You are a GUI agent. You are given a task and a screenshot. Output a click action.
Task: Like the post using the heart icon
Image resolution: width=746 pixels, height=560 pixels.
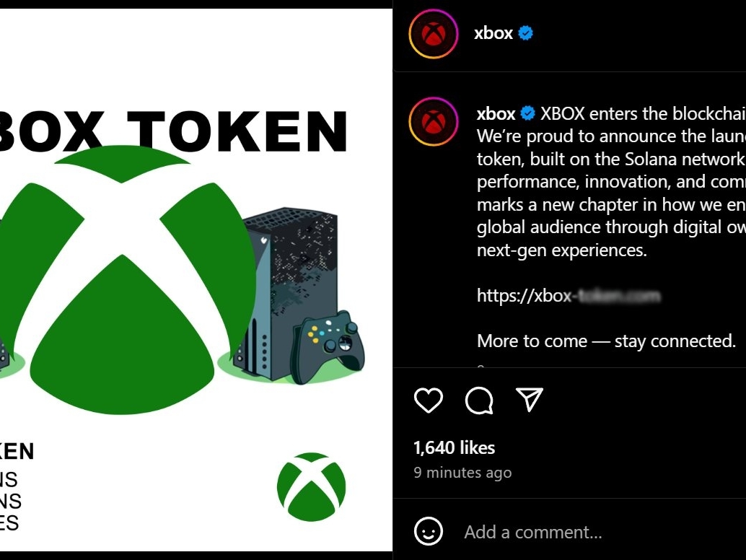tap(427, 401)
